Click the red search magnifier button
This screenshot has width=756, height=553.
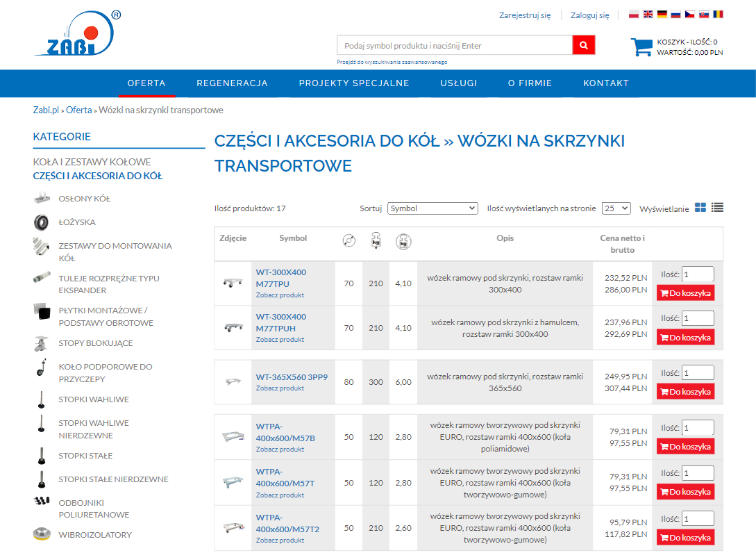coord(583,45)
